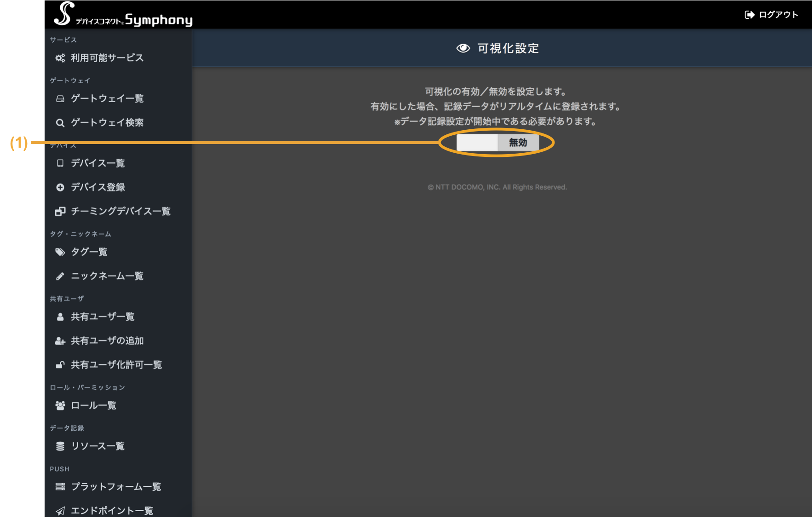The height and width of the screenshot is (519, 812).
Task: Open デバイス登録 menu item
Action: click(98, 187)
